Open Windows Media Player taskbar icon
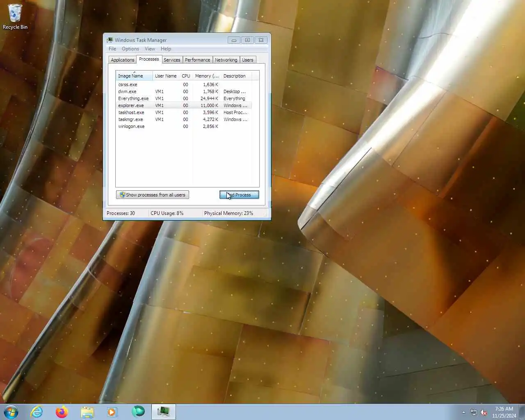525x420 pixels. click(x=112, y=411)
